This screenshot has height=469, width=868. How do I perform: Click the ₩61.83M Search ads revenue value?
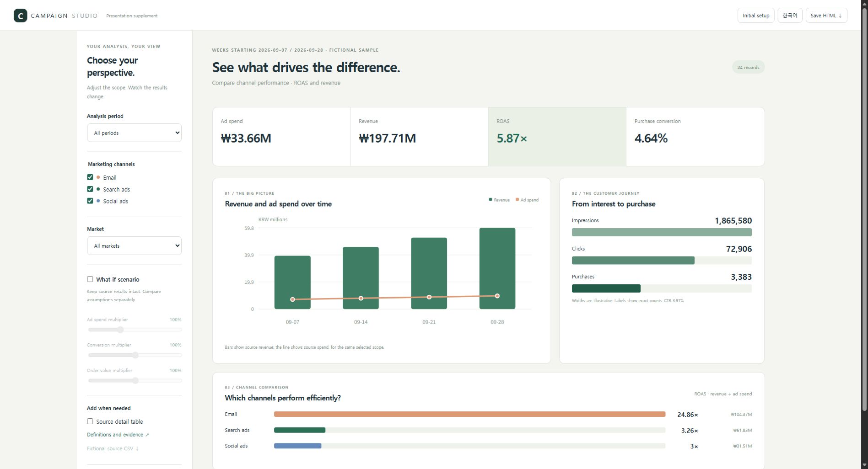tap(742, 431)
